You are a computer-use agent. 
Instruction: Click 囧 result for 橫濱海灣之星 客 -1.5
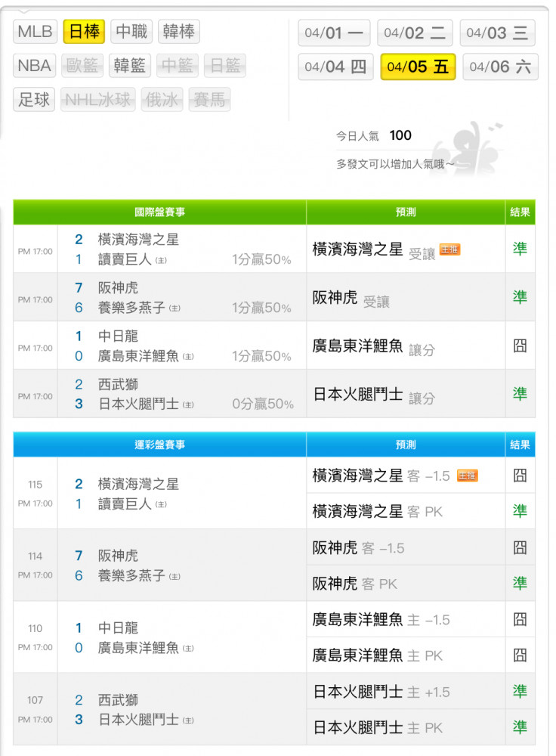point(520,476)
